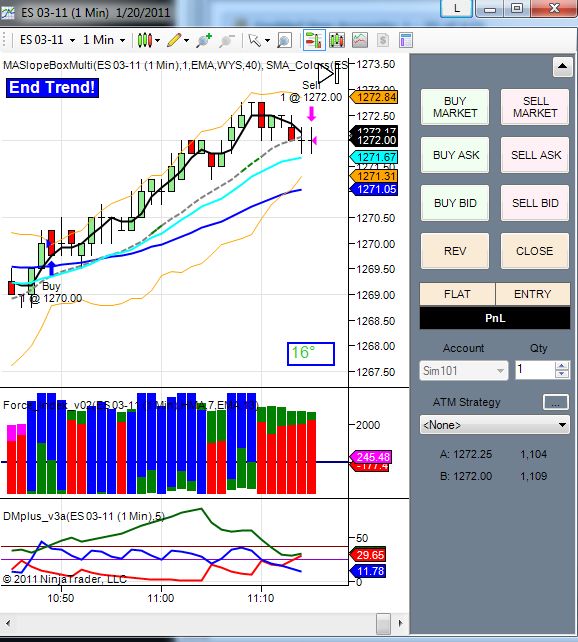Click the ENTRY price cell

pos(533,294)
